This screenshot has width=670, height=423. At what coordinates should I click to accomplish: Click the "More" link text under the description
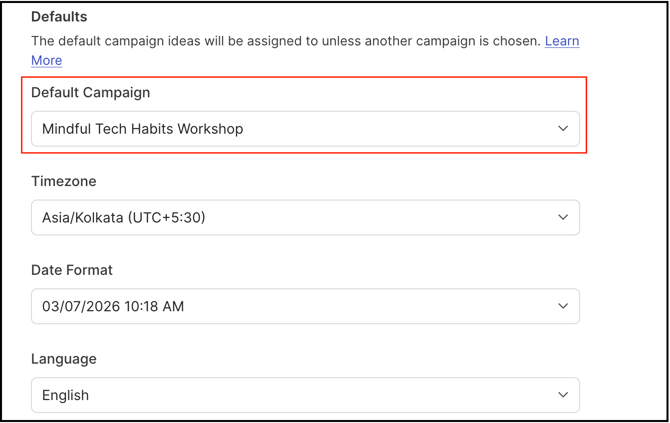click(46, 60)
